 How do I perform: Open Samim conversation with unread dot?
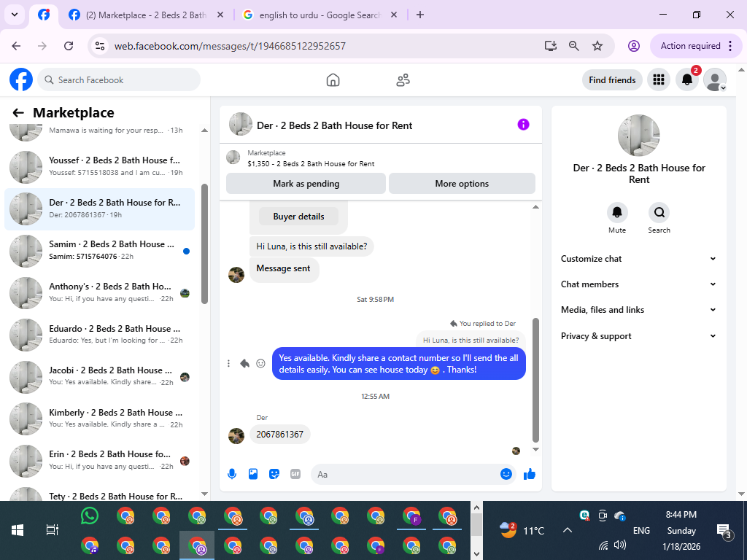99,251
